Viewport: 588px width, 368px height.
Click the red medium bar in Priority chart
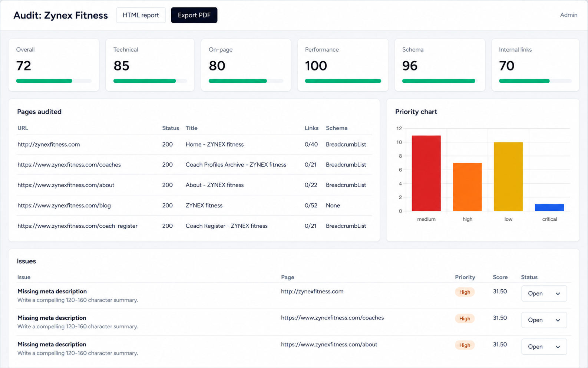tap(426, 173)
